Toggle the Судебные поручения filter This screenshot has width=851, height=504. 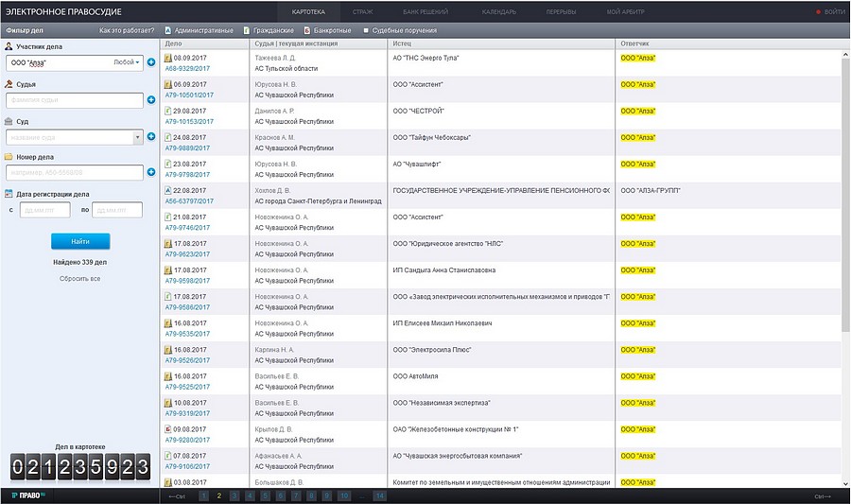click(400, 30)
